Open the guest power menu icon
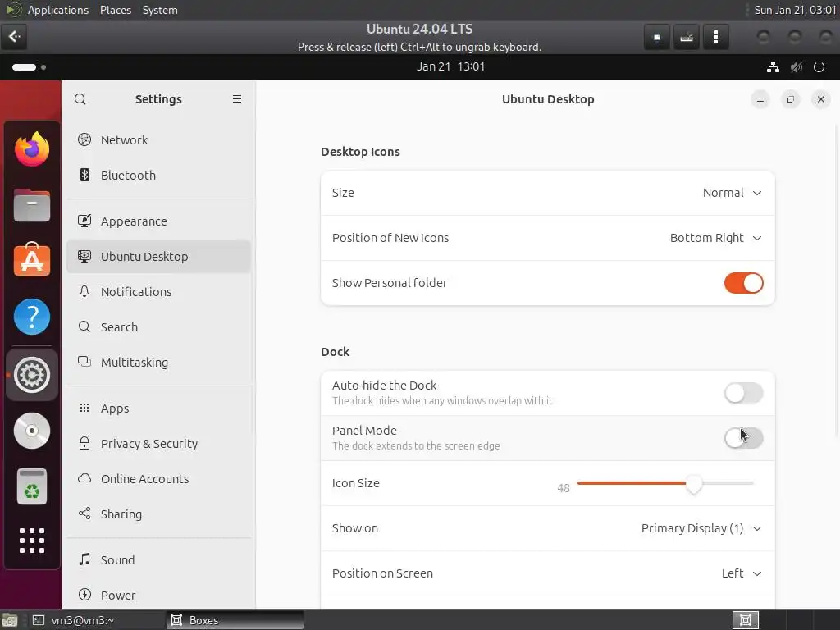This screenshot has width=840, height=630. [819, 67]
